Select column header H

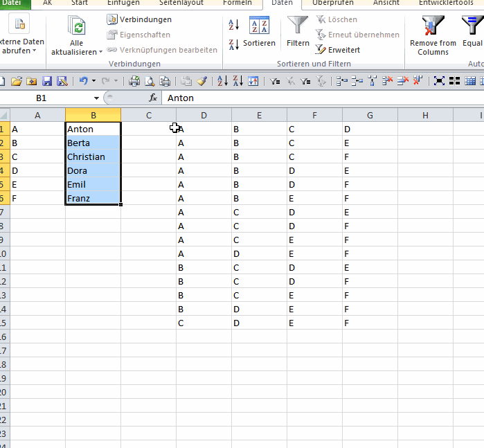point(425,115)
